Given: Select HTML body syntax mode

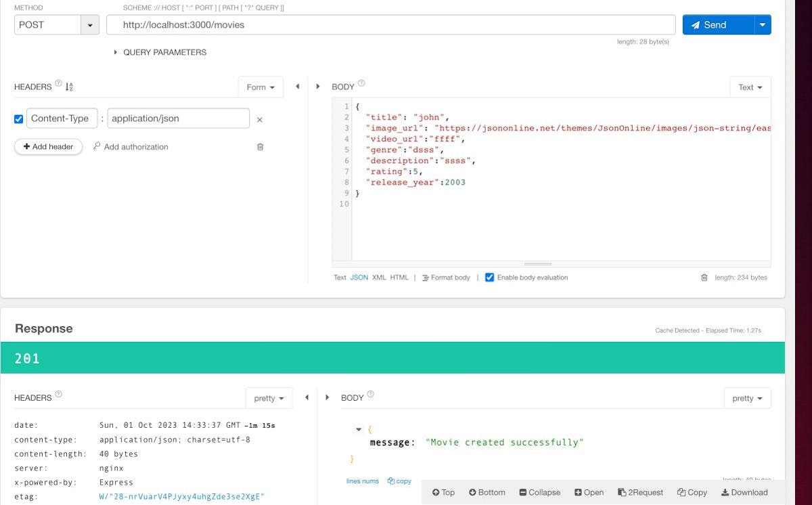Looking at the screenshot, I should click(x=399, y=278).
